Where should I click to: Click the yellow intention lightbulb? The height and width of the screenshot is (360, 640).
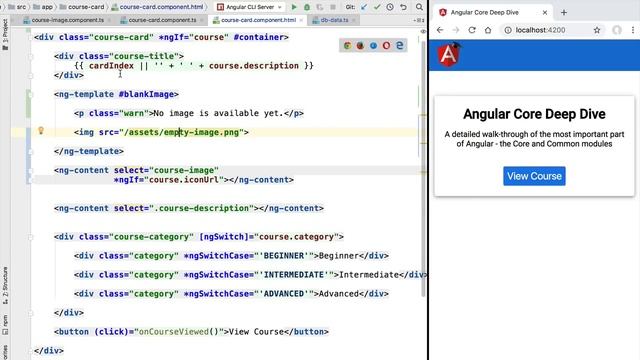[x=41, y=131]
